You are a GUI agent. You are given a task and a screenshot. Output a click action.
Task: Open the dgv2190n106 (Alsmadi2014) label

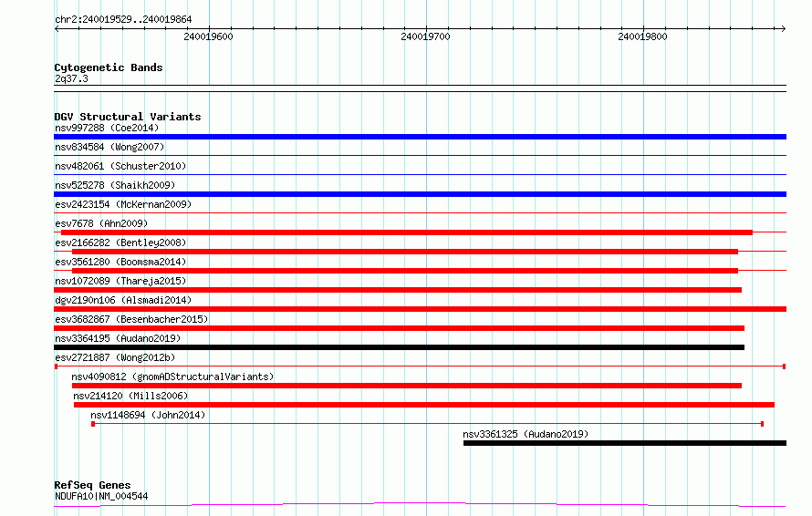[123, 300]
